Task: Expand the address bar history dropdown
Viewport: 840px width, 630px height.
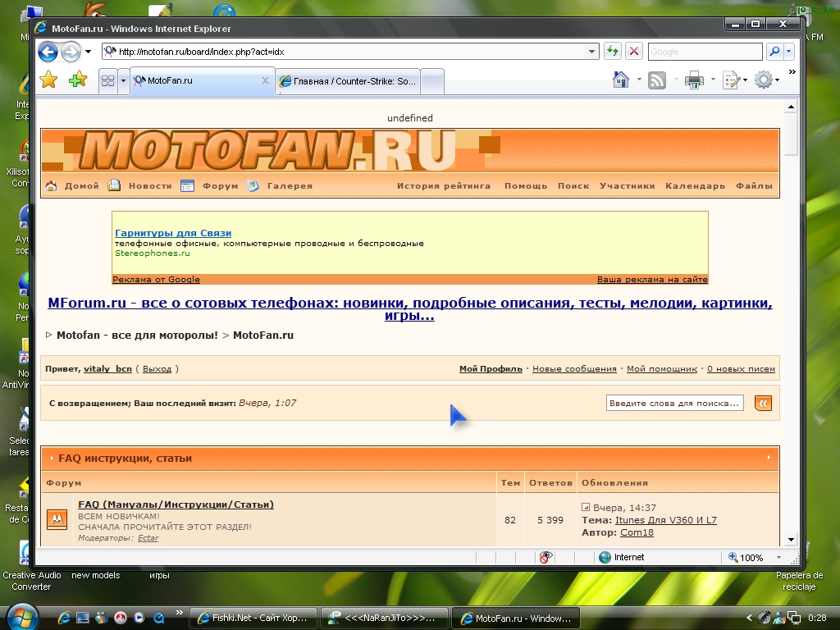Action: (x=591, y=52)
